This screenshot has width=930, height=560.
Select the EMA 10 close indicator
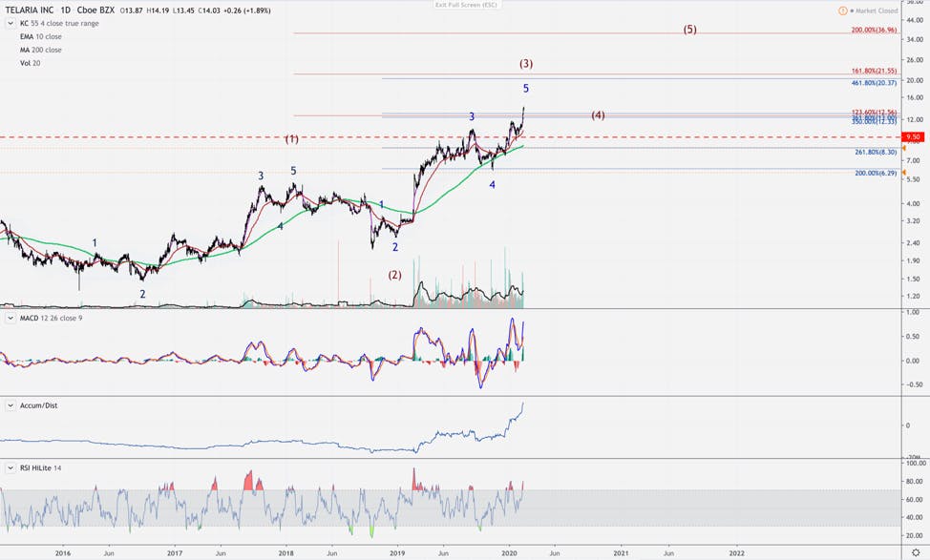point(41,37)
